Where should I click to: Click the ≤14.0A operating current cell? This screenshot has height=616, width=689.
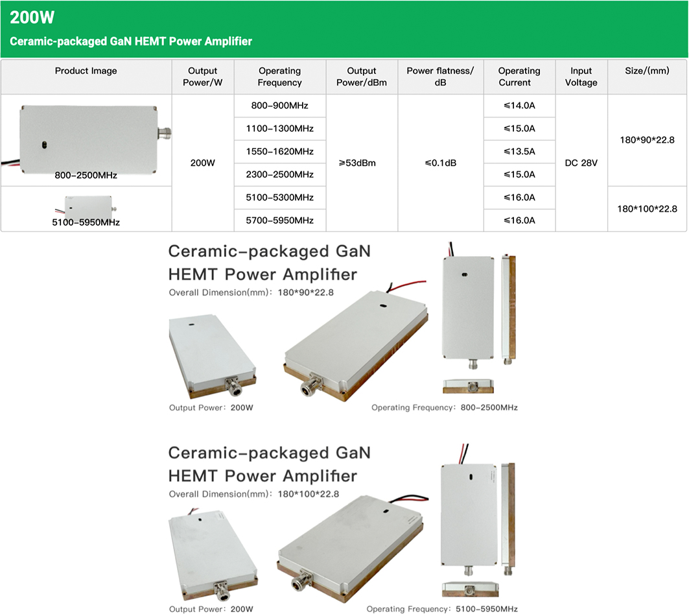click(x=519, y=105)
